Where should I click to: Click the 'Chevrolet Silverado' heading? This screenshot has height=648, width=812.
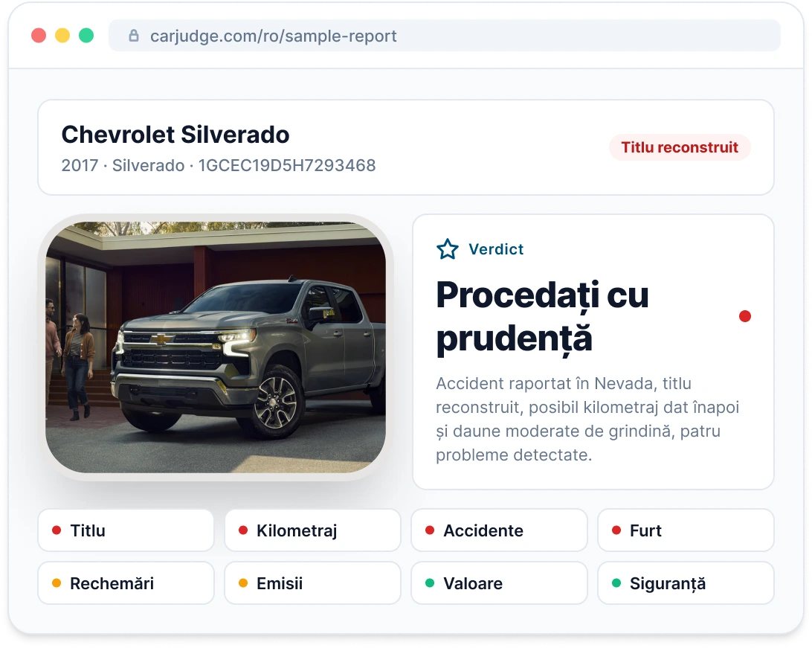point(175,135)
